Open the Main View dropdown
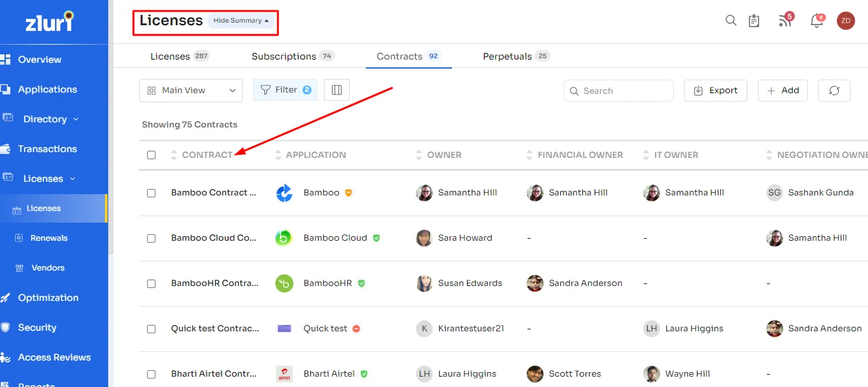The width and height of the screenshot is (868, 387). pyautogui.click(x=191, y=91)
